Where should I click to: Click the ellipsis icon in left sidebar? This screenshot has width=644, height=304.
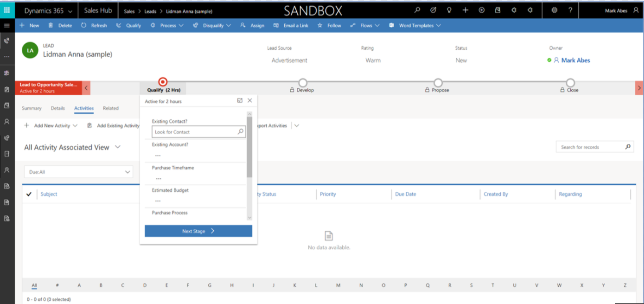click(x=7, y=56)
